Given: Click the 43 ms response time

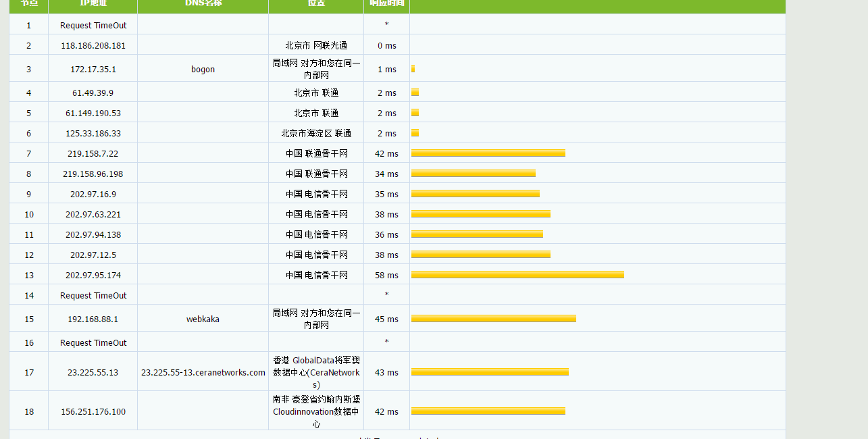Looking at the screenshot, I should click(x=386, y=372).
